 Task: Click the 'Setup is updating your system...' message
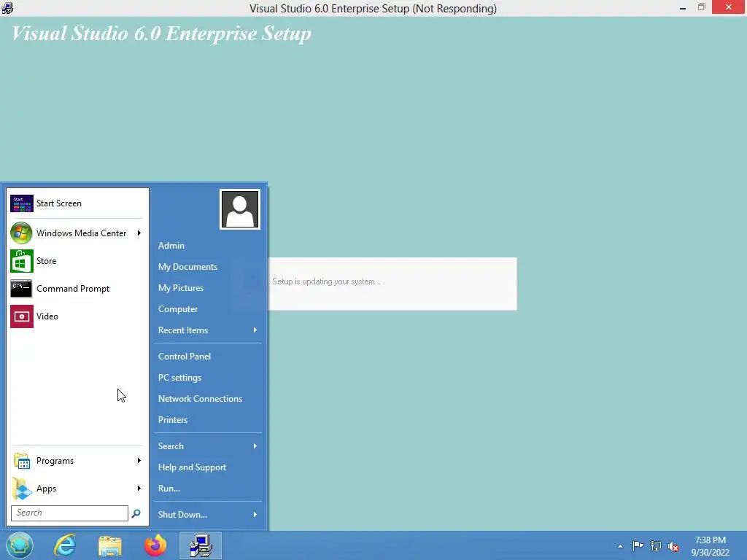pyautogui.click(x=326, y=281)
